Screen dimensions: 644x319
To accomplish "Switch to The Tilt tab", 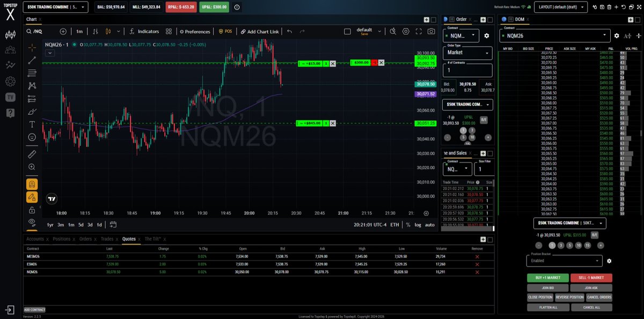I will [153, 239].
